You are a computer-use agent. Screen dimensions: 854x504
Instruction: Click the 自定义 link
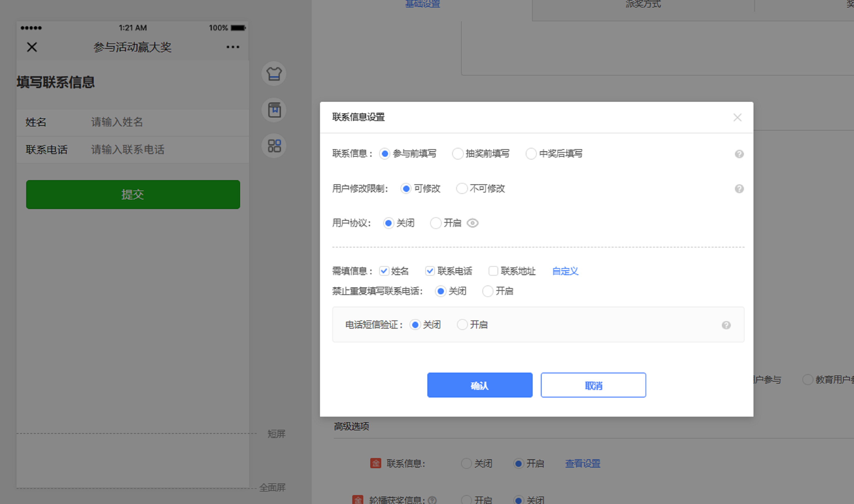[565, 271]
